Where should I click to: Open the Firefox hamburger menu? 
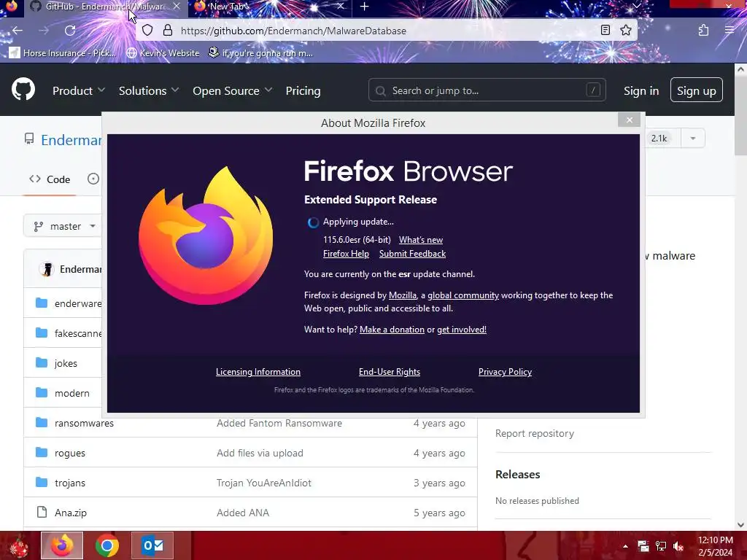point(729,31)
